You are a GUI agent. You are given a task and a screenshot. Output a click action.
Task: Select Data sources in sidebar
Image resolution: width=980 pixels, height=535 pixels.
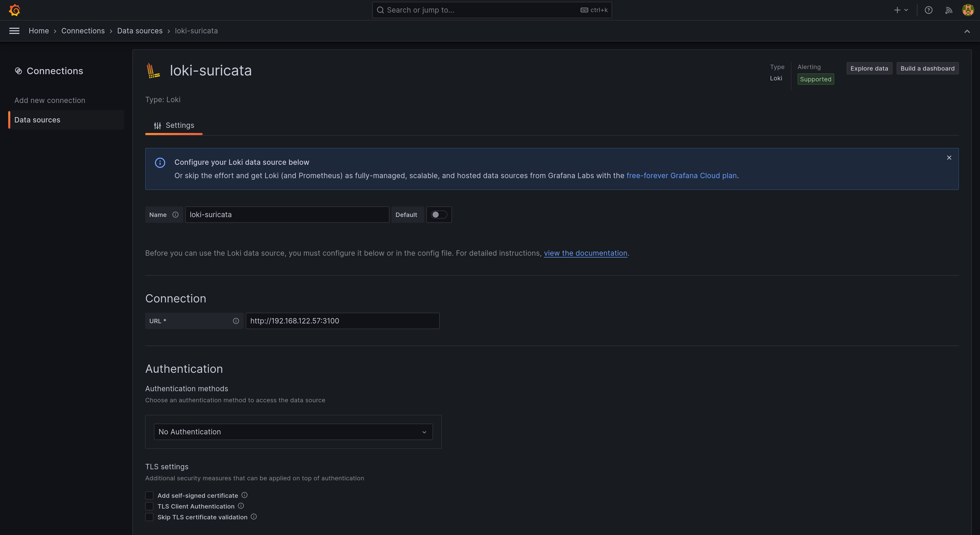point(66,120)
